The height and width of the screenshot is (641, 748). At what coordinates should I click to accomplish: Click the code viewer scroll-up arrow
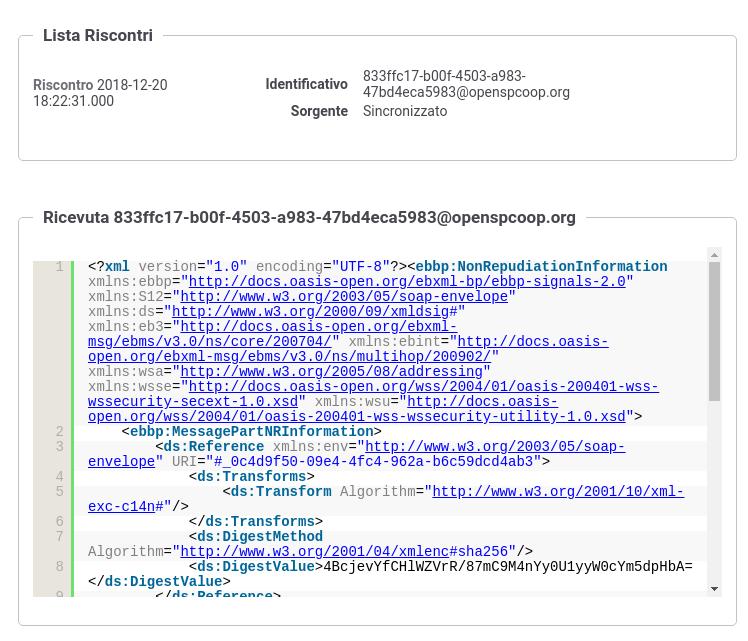[714, 255]
